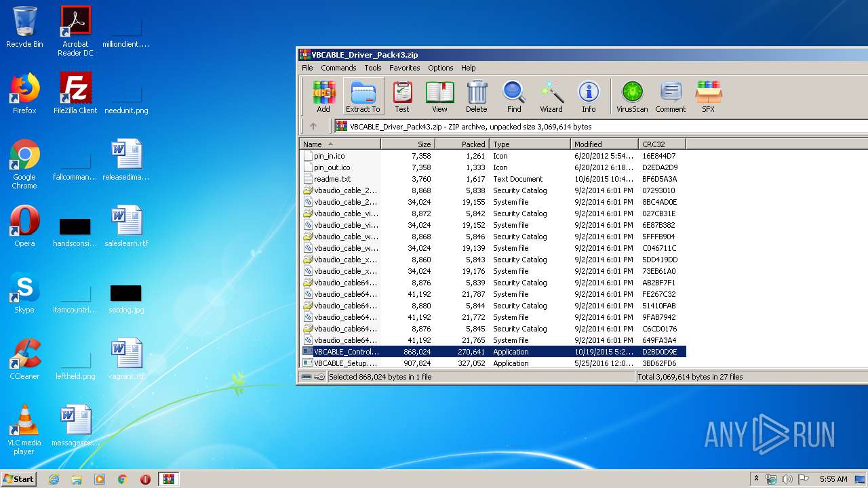The height and width of the screenshot is (488, 868).
Task: Open messagesex Word document on desktop
Action: click(x=75, y=426)
